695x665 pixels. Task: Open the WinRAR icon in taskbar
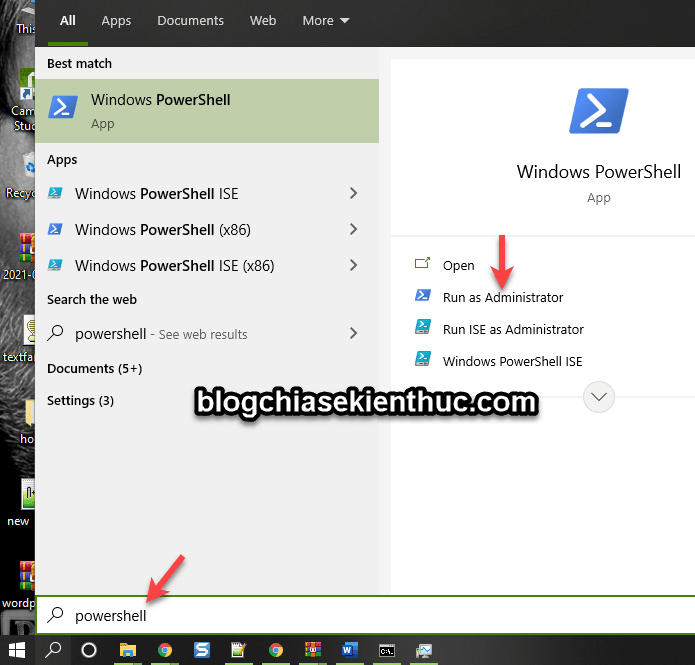click(313, 650)
